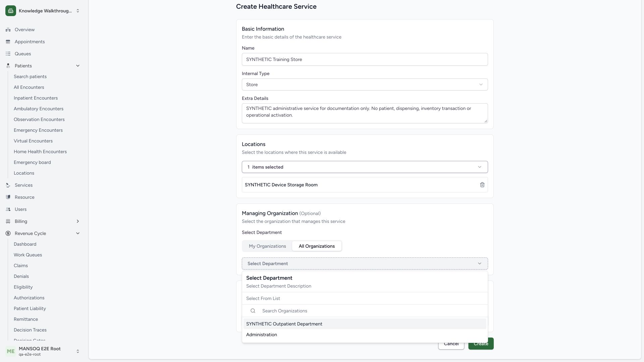Open Emergency board
Image resolution: width=644 pixels, height=362 pixels.
[32, 162]
